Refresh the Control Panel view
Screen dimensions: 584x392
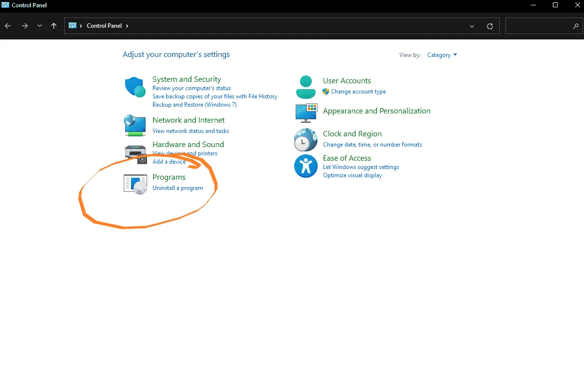(490, 26)
